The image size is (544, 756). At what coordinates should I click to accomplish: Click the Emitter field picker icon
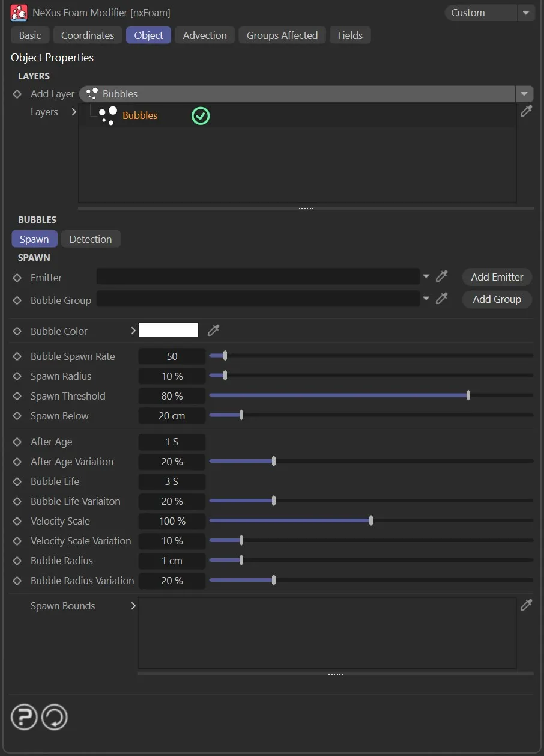pyautogui.click(x=442, y=276)
